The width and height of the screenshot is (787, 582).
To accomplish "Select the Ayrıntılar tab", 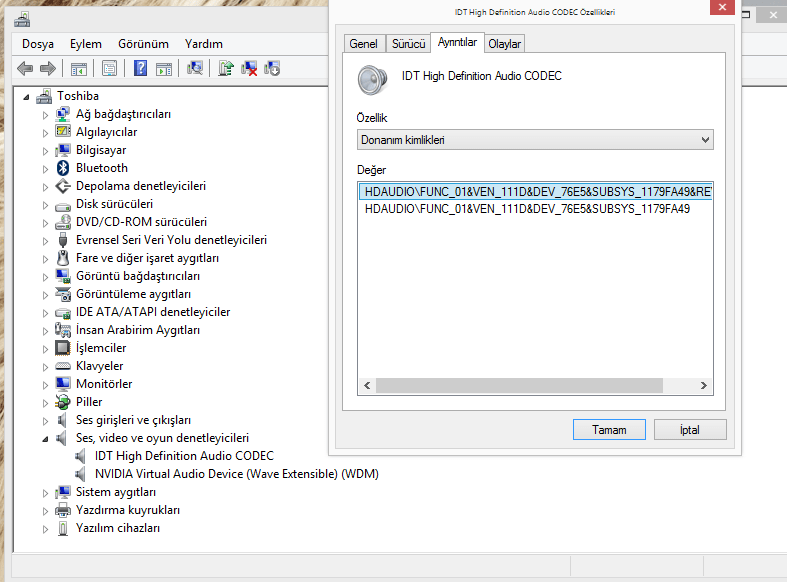I will [x=457, y=42].
